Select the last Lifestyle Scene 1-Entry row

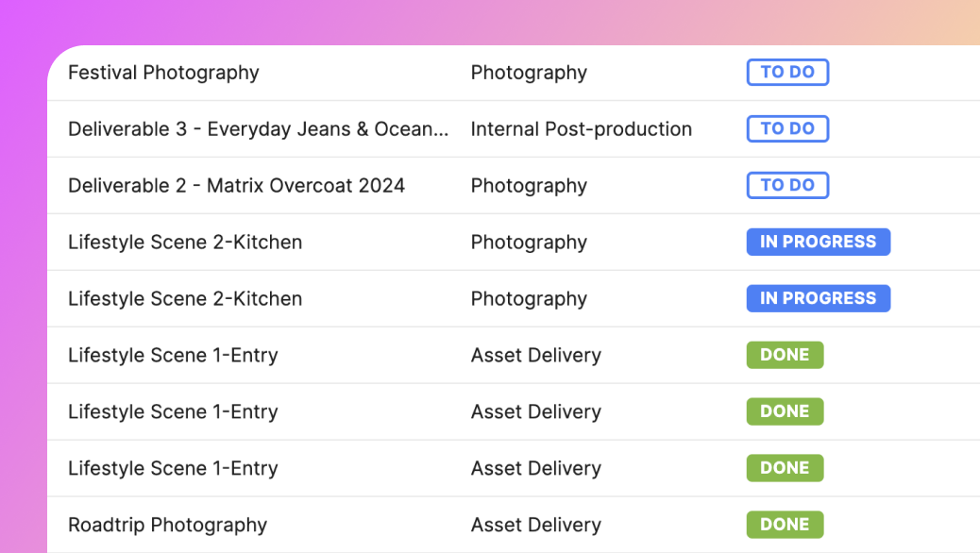pyautogui.click(x=173, y=468)
